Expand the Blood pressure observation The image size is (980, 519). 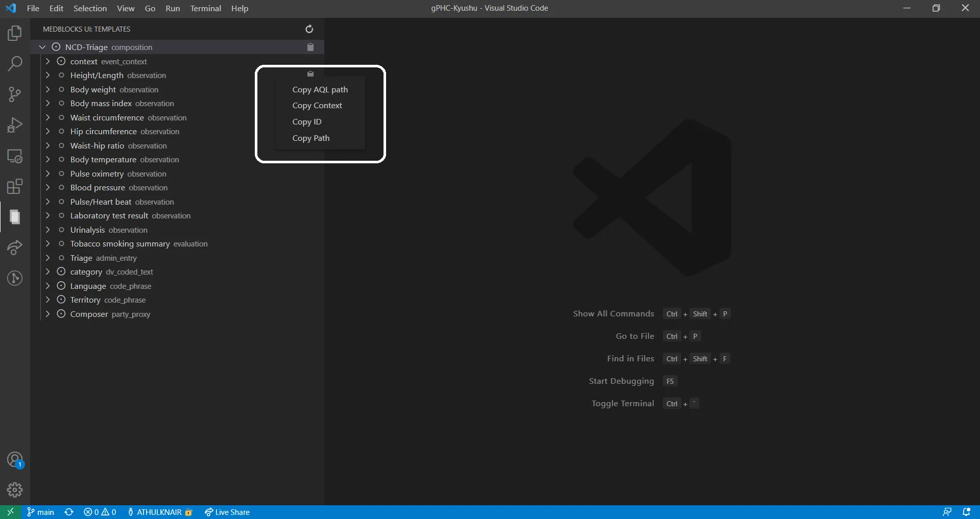(x=47, y=188)
